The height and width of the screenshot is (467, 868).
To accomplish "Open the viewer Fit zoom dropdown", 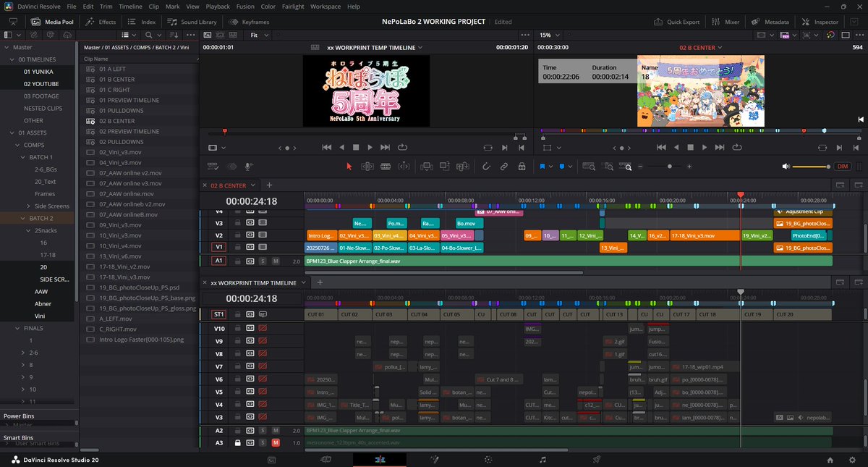I will point(260,35).
